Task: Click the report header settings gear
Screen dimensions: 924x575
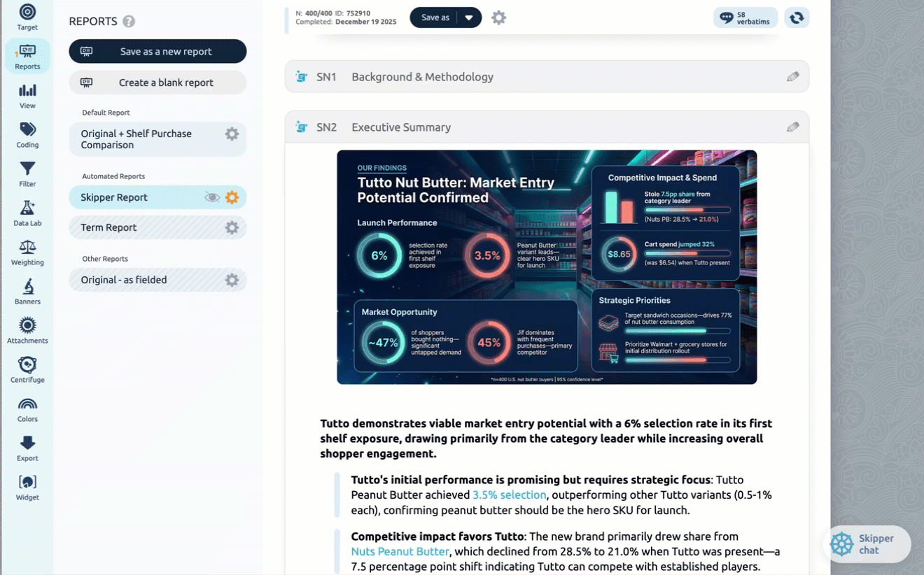Action: 498,17
